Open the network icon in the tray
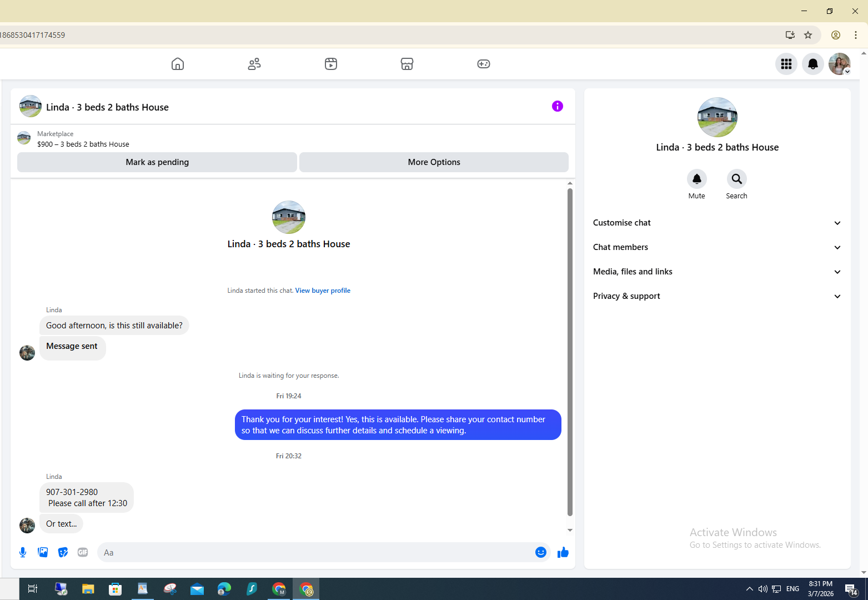The image size is (868, 600). pos(776,589)
